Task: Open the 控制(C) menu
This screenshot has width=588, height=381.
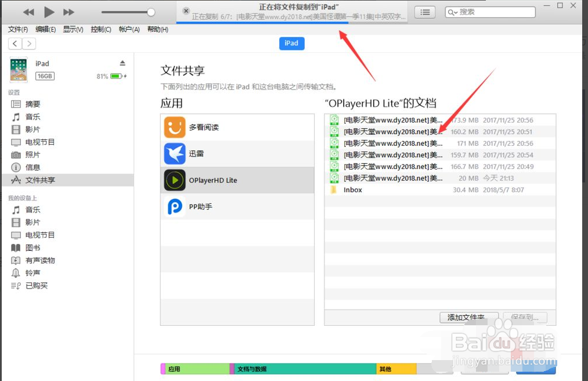Action: point(101,29)
